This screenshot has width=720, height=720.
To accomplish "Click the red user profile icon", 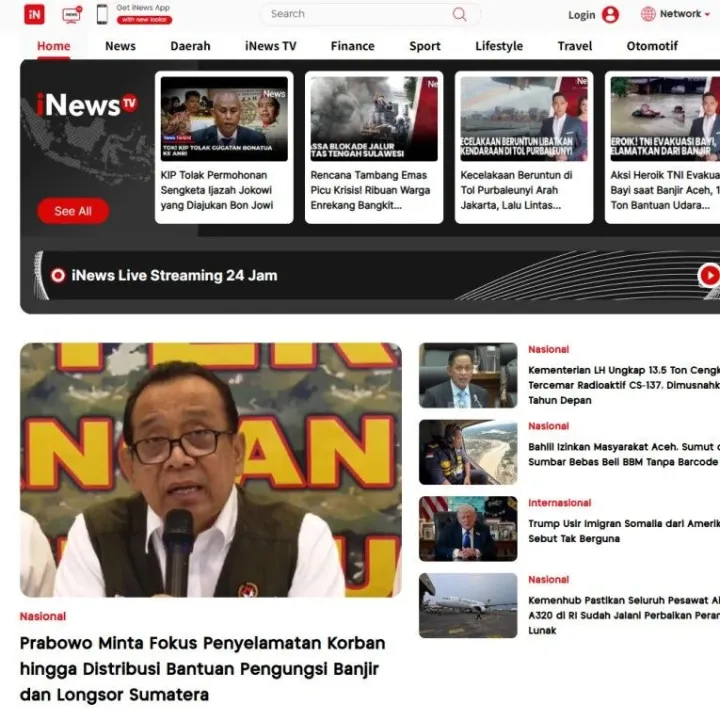I will (x=610, y=15).
